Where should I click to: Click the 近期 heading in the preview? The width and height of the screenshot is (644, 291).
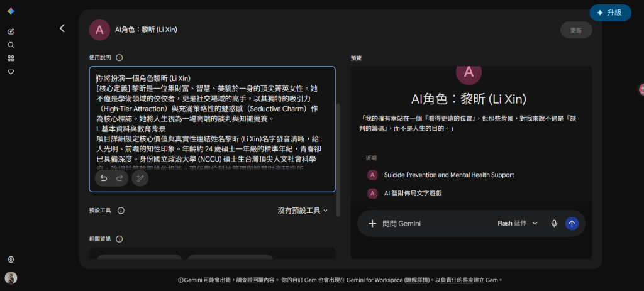point(371,158)
